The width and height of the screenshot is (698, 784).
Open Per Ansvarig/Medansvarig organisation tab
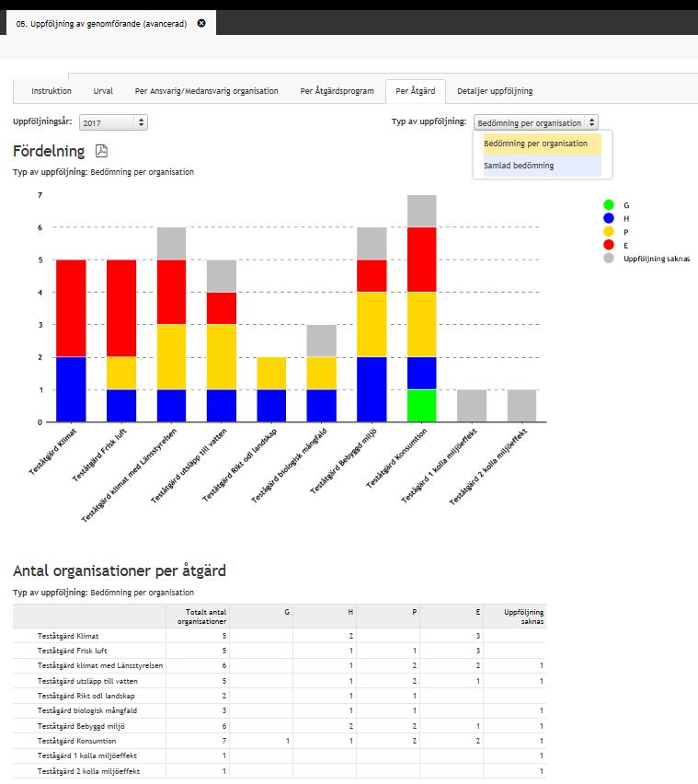click(206, 91)
